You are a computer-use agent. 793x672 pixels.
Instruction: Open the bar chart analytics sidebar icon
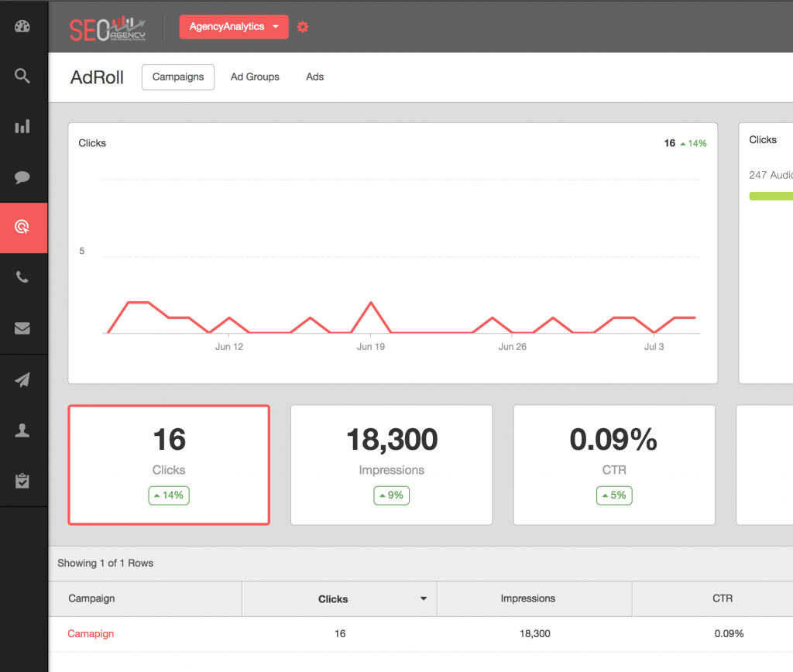[22, 126]
